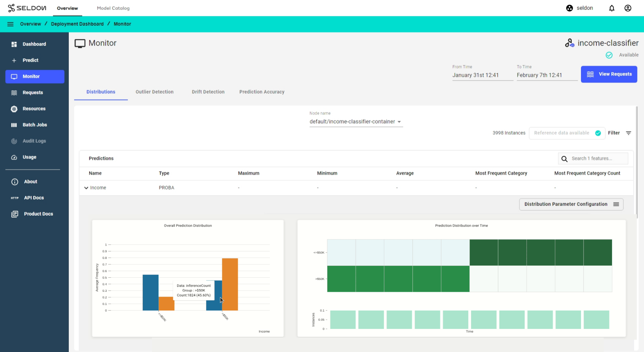The image size is (644, 352).
Task: Click the blue <=$50K bar
Action: pyautogui.click(x=151, y=292)
